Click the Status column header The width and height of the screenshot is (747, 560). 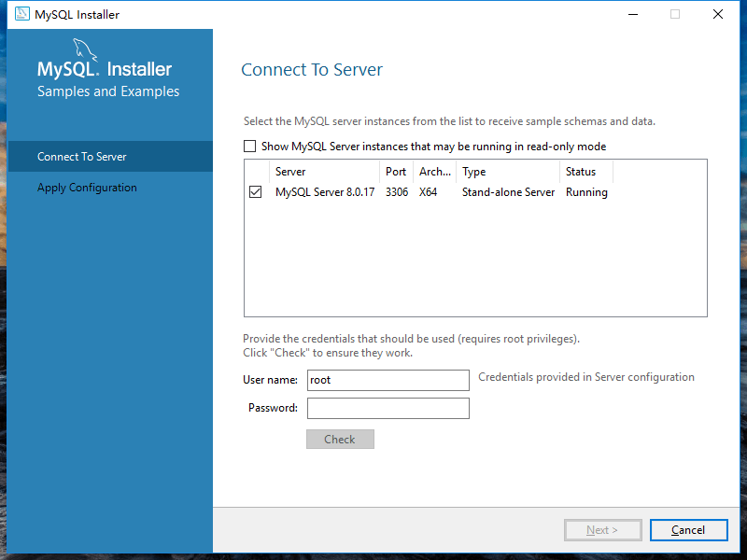pyautogui.click(x=586, y=172)
